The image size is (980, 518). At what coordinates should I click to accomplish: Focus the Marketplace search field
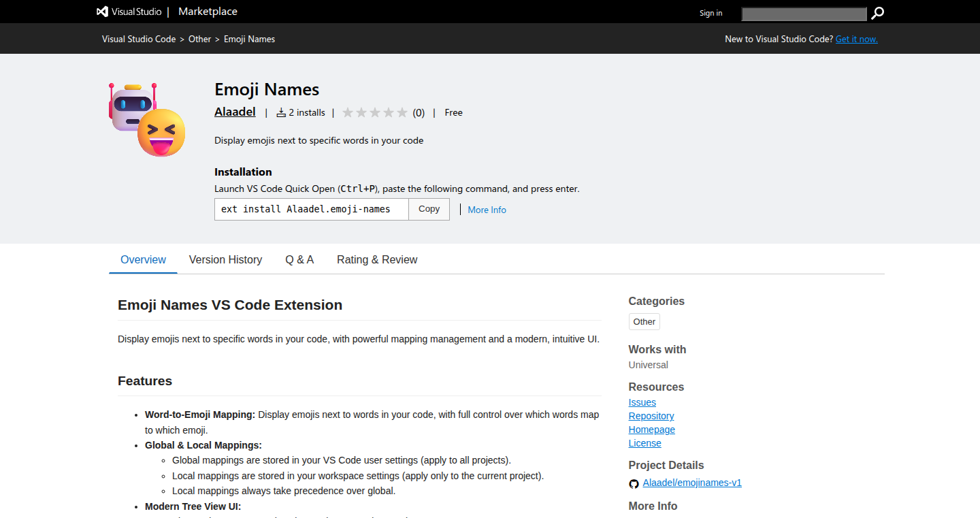[x=804, y=14]
